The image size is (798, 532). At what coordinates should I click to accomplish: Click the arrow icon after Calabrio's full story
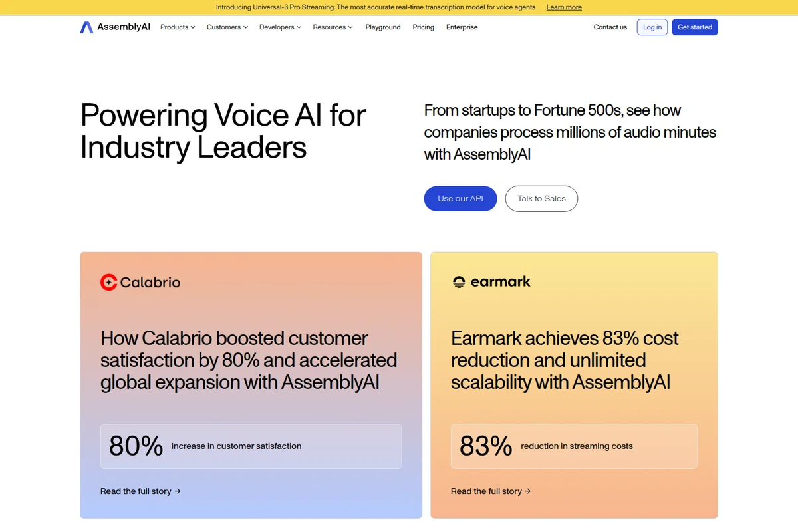coord(177,491)
